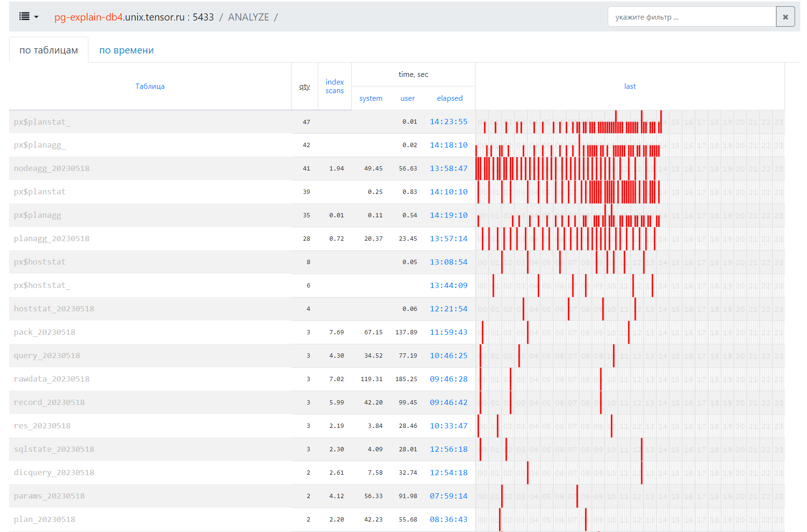The width and height of the screenshot is (807, 532).
Task: Select the rawdata_20230518 table row
Action: (x=52, y=379)
